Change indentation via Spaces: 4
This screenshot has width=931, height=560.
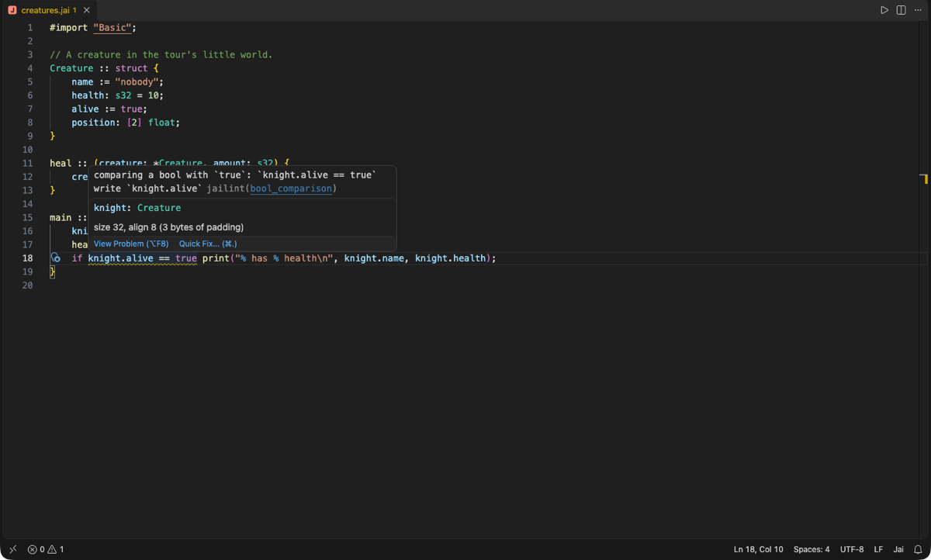pos(812,549)
